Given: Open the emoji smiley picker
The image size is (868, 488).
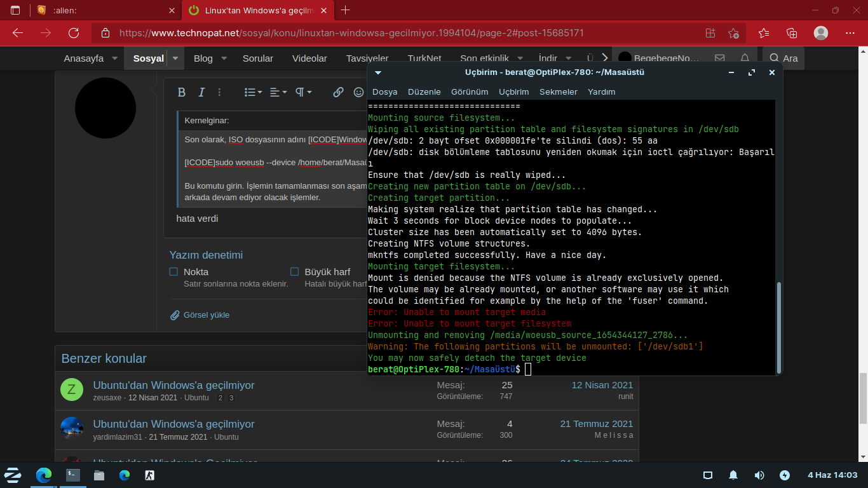Looking at the screenshot, I should point(358,92).
